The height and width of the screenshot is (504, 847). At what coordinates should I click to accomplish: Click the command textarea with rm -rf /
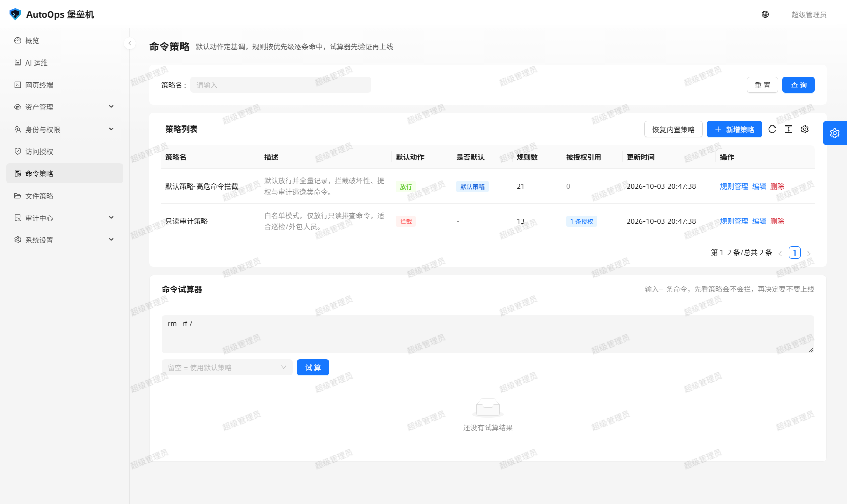pos(488,334)
